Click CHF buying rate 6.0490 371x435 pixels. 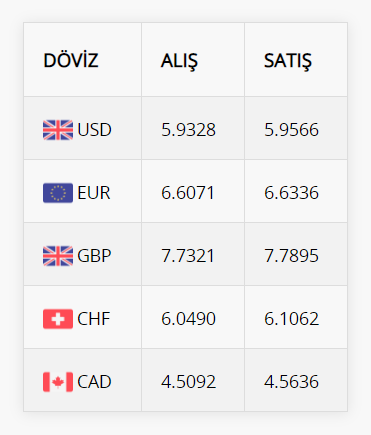pos(189,319)
